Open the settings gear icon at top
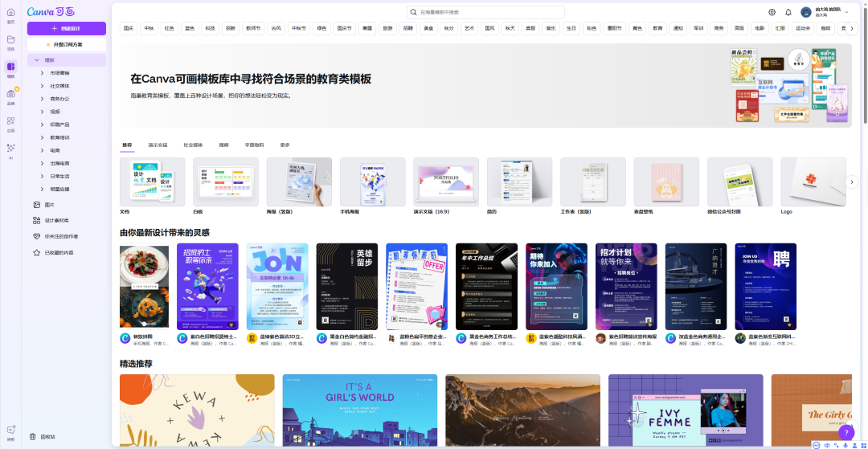Image resolution: width=868 pixels, height=449 pixels. pyautogui.click(x=772, y=12)
